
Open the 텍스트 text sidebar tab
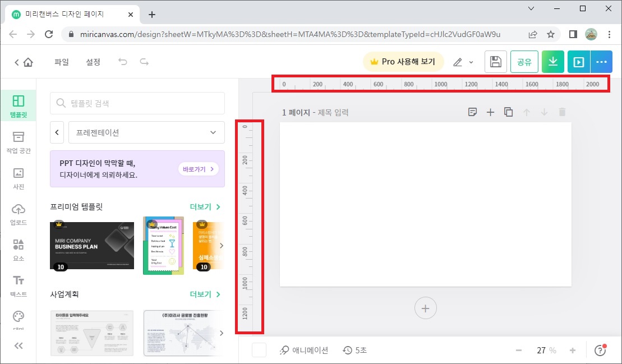19,286
